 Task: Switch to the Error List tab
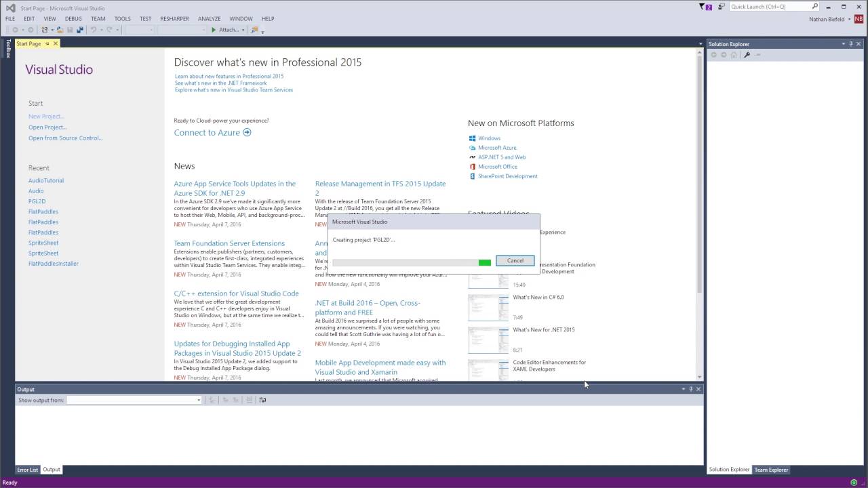[28, 470]
